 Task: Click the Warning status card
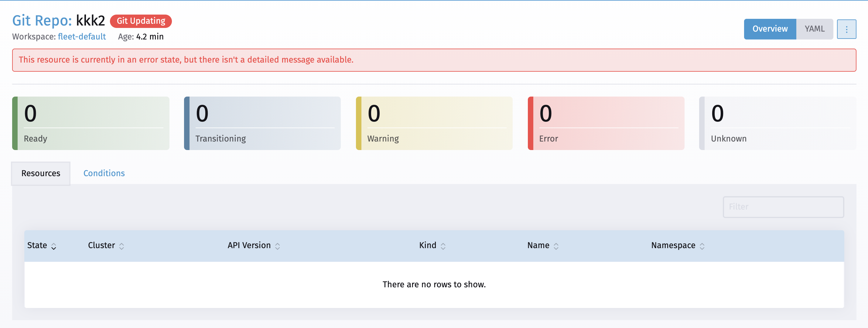click(434, 123)
